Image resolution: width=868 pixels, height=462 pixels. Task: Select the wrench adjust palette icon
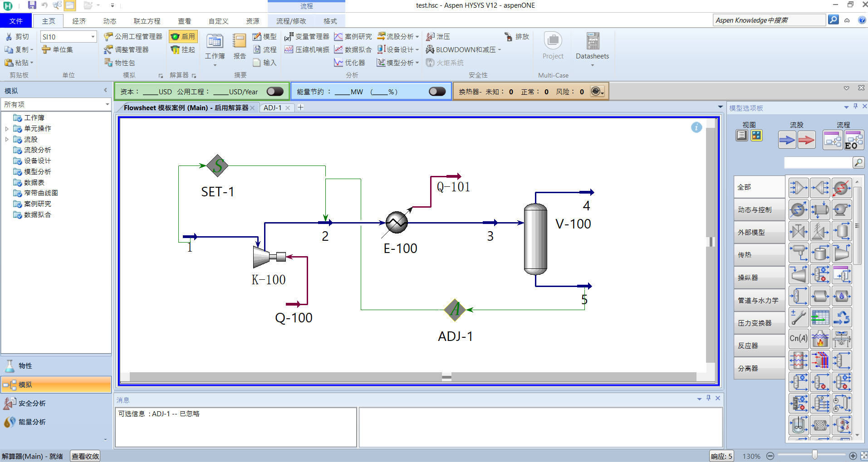tap(799, 317)
